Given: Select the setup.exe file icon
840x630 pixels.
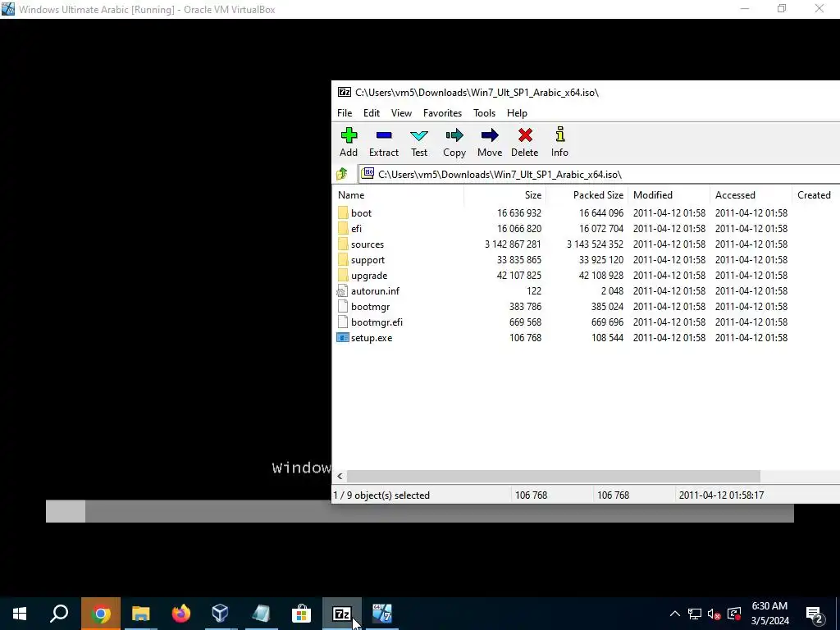Looking at the screenshot, I should click(342, 338).
